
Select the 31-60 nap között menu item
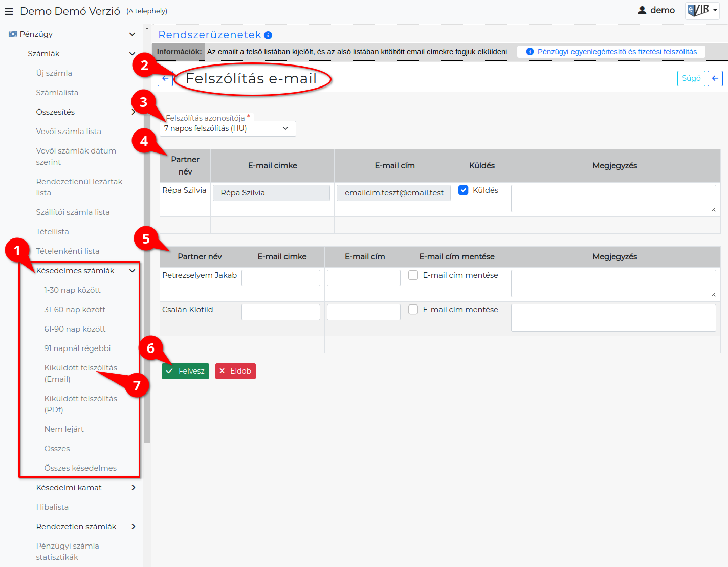point(75,310)
